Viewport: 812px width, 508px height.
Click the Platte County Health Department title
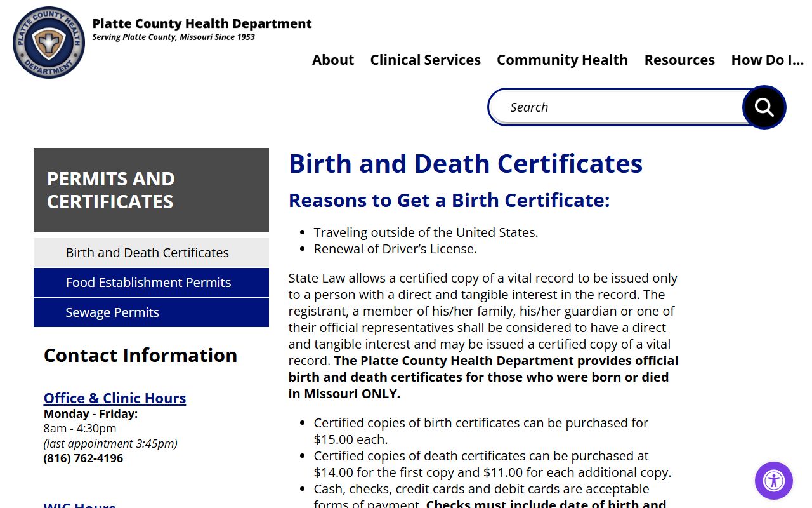click(202, 23)
